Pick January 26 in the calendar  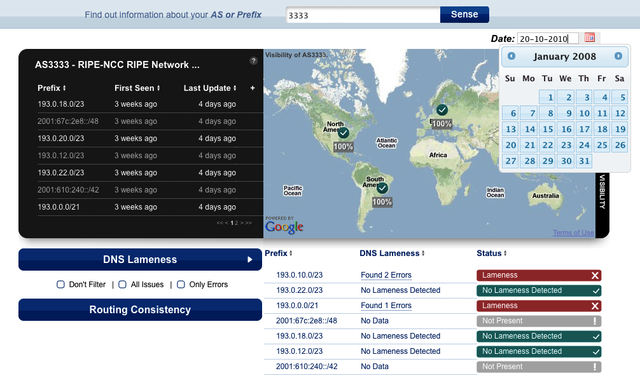(x=620, y=145)
